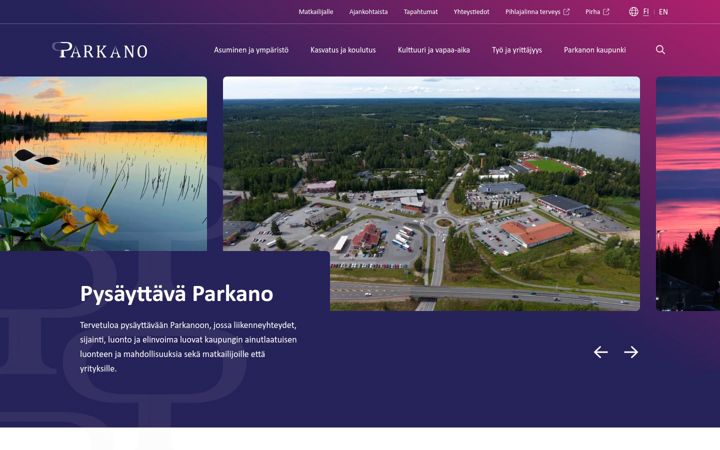Go to the next slide arrow

coord(631,352)
